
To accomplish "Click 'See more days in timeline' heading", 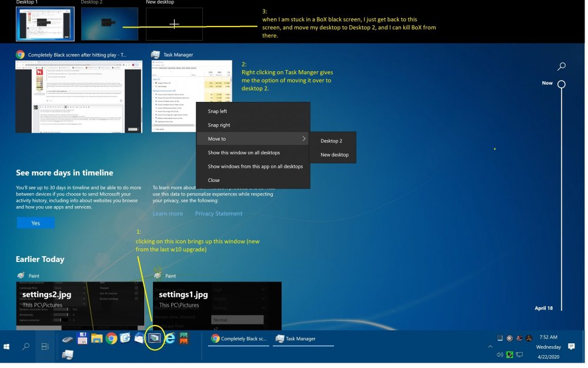I will point(65,174).
